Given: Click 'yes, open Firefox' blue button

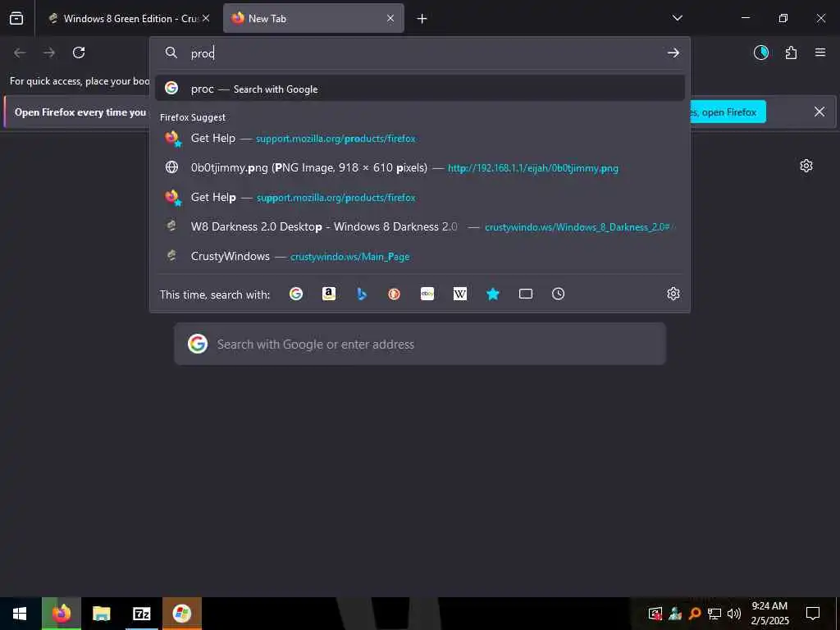Looking at the screenshot, I should click(728, 112).
